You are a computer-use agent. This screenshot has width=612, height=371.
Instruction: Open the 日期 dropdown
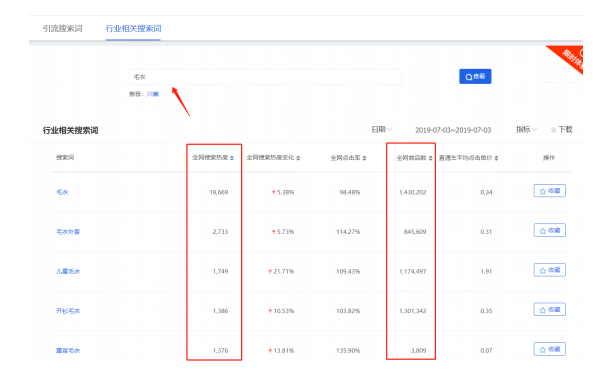click(381, 129)
